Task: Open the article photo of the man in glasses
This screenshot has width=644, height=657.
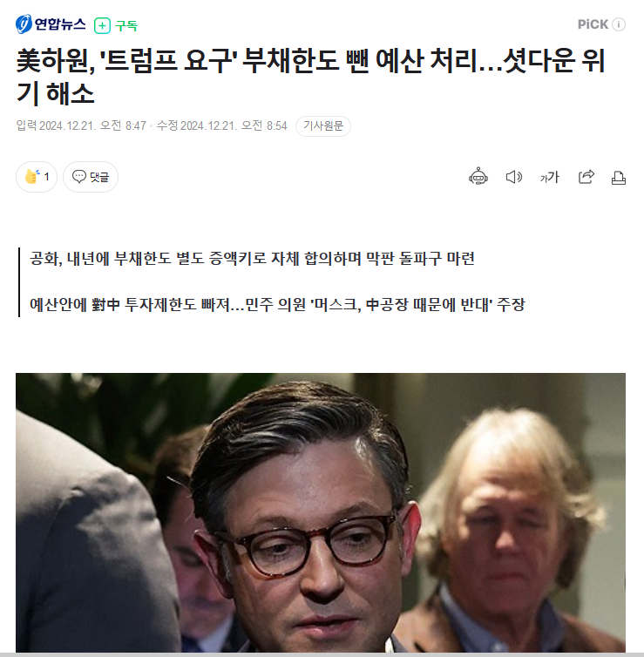Action: point(321,512)
